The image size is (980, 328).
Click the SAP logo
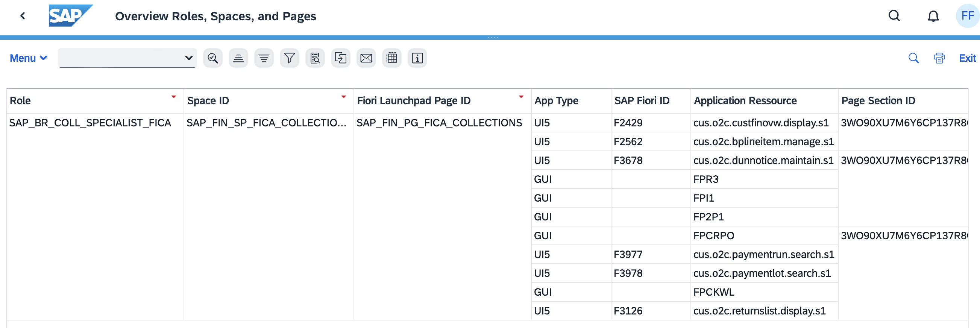[71, 15]
